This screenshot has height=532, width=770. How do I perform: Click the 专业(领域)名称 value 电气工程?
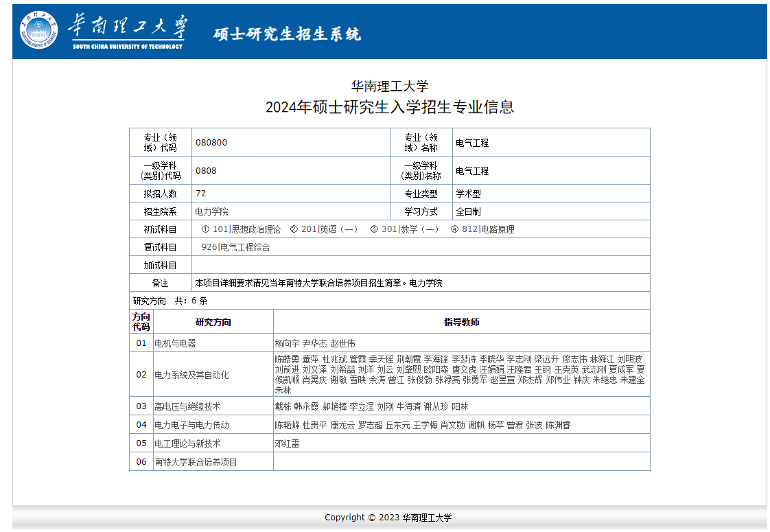[x=472, y=143]
